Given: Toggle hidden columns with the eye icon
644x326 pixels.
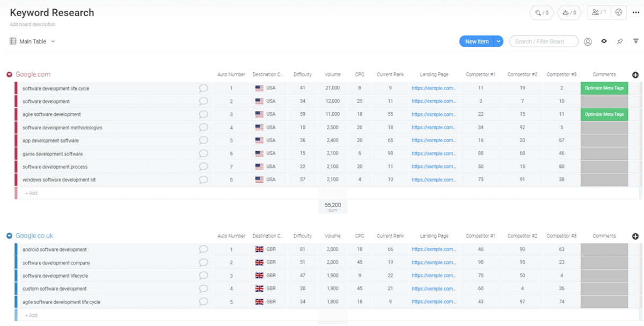Looking at the screenshot, I should coord(604,41).
